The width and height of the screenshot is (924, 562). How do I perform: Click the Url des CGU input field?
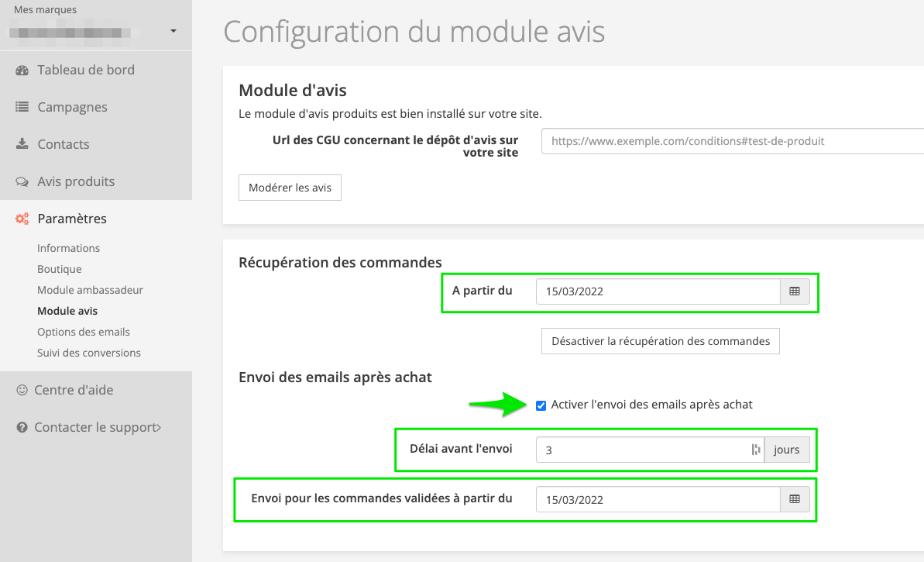(x=732, y=141)
